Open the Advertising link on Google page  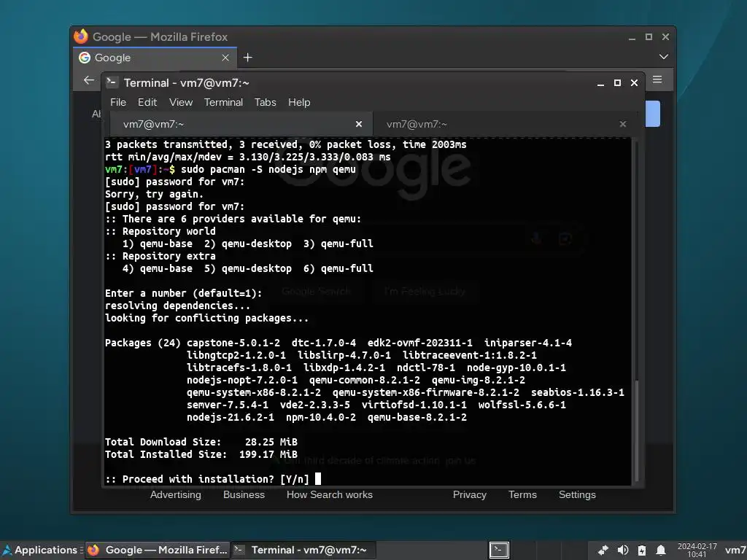(x=176, y=495)
